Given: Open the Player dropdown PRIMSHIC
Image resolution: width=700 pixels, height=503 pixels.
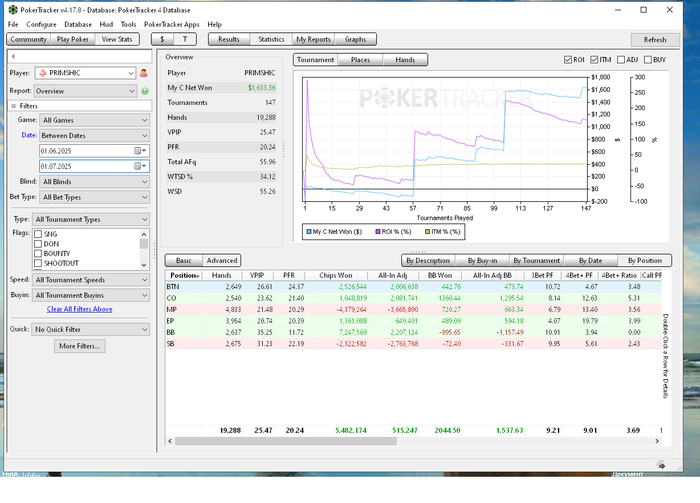Looking at the screenshot, I should tap(85, 73).
